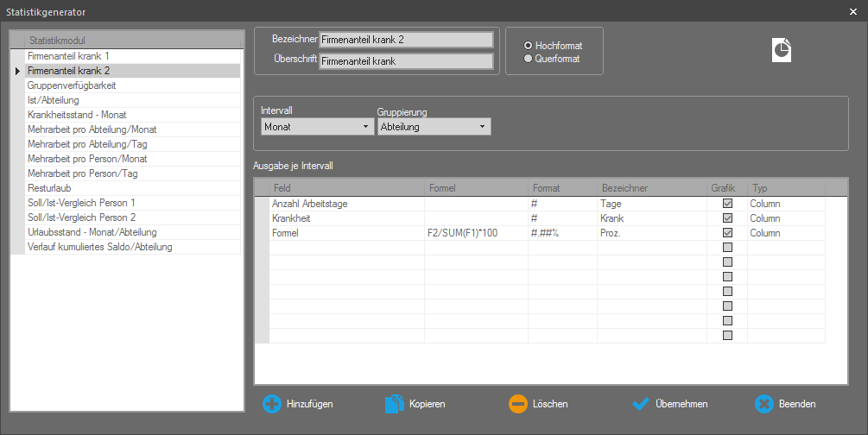Click the Kopieren copy icon
The width and height of the screenshot is (868, 435).
pyautogui.click(x=394, y=403)
